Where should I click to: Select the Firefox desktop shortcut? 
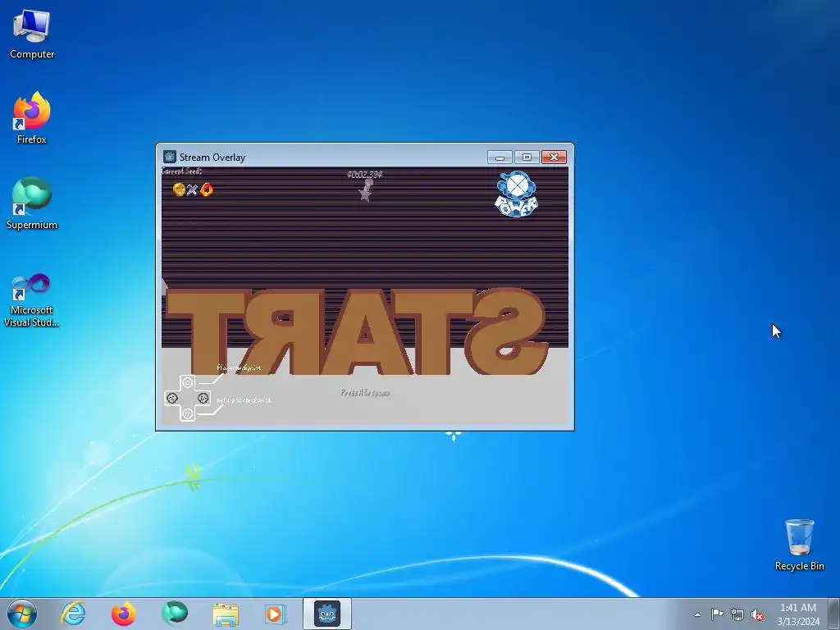[x=32, y=118]
